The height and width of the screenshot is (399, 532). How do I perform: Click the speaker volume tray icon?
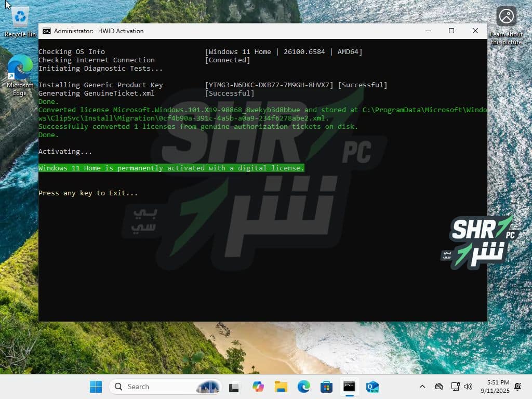[468, 387]
